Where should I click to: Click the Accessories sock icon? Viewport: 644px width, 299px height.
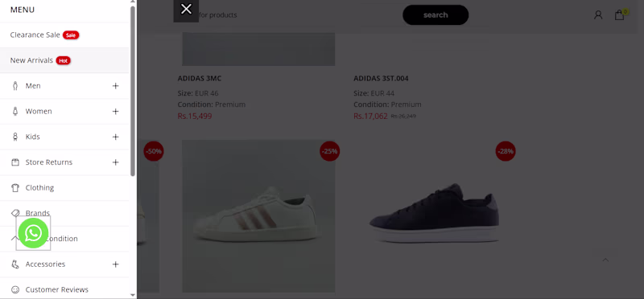pyautogui.click(x=15, y=264)
